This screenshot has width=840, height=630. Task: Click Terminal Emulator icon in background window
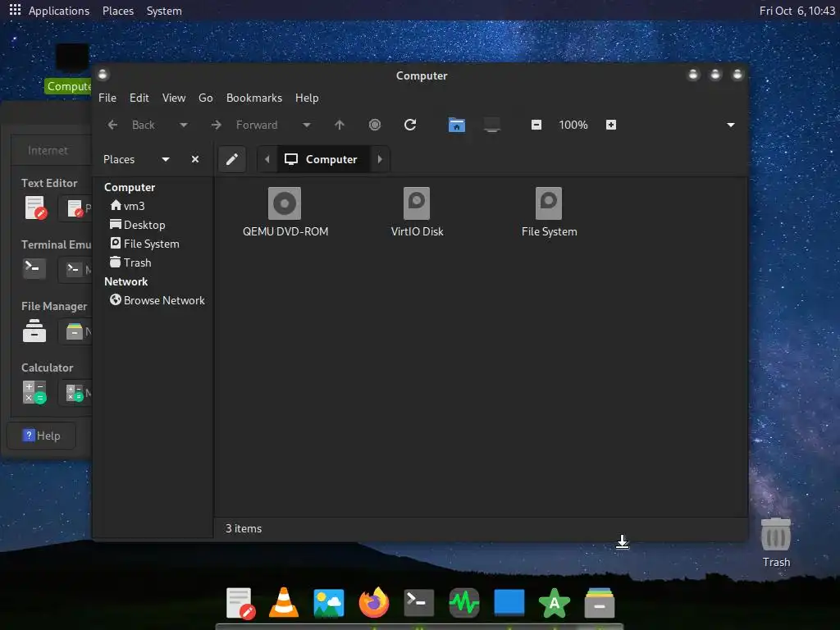(x=34, y=269)
